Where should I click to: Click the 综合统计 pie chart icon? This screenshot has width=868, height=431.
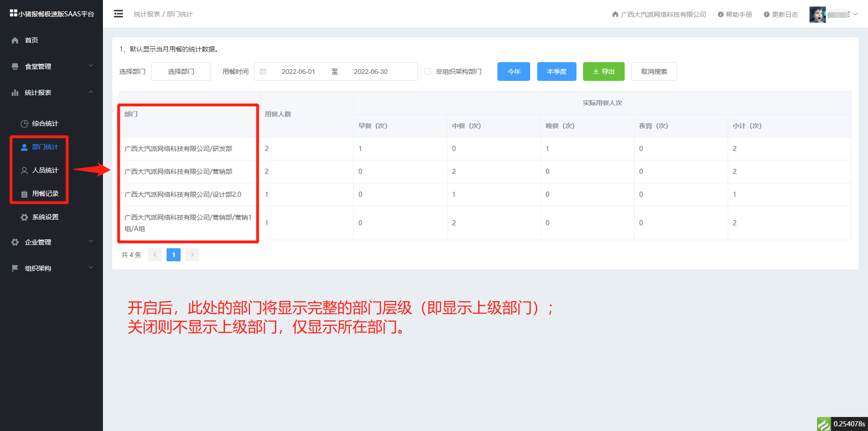coord(24,124)
